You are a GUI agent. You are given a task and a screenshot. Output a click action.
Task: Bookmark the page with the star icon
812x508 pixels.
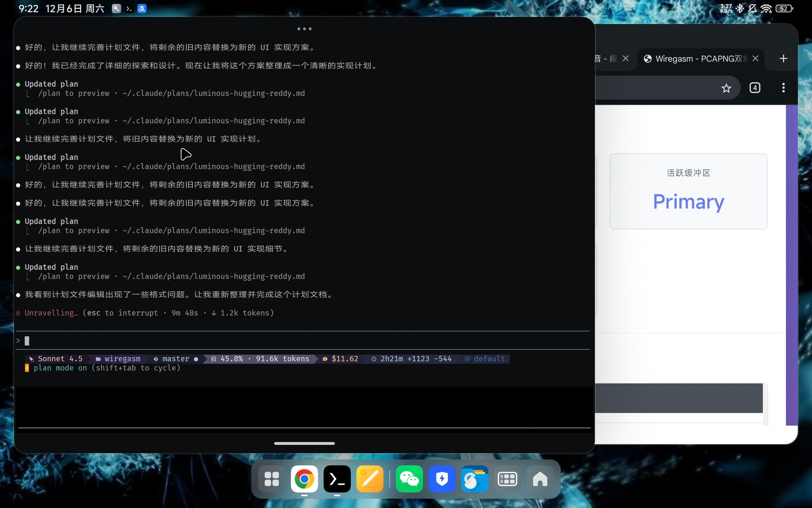pyautogui.click(x=726, y=88)
